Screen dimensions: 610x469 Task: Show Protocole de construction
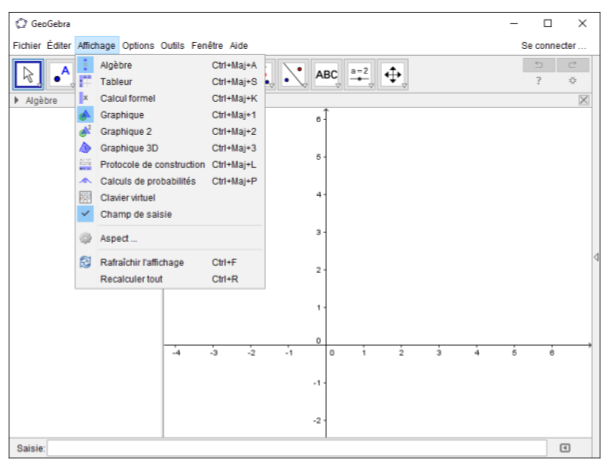(x=170, y=164)
